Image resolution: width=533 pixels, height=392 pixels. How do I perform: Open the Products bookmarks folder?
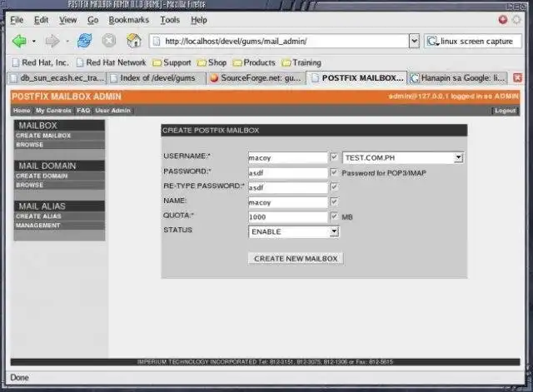coord(254,62)
